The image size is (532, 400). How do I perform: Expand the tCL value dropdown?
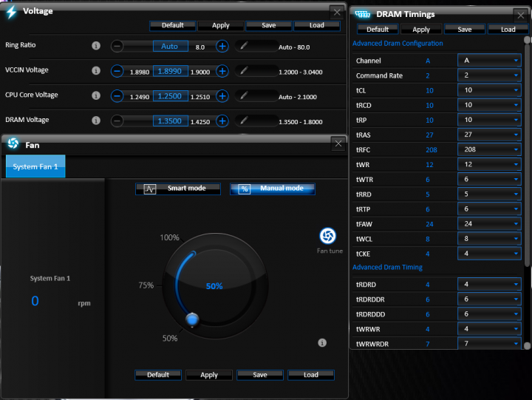pos(489,90)
